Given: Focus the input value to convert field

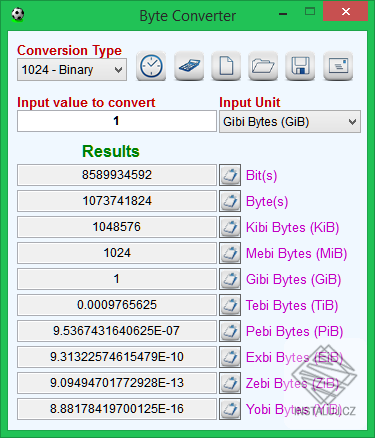Looking at the screenshot, I should (x=117, y=121).
